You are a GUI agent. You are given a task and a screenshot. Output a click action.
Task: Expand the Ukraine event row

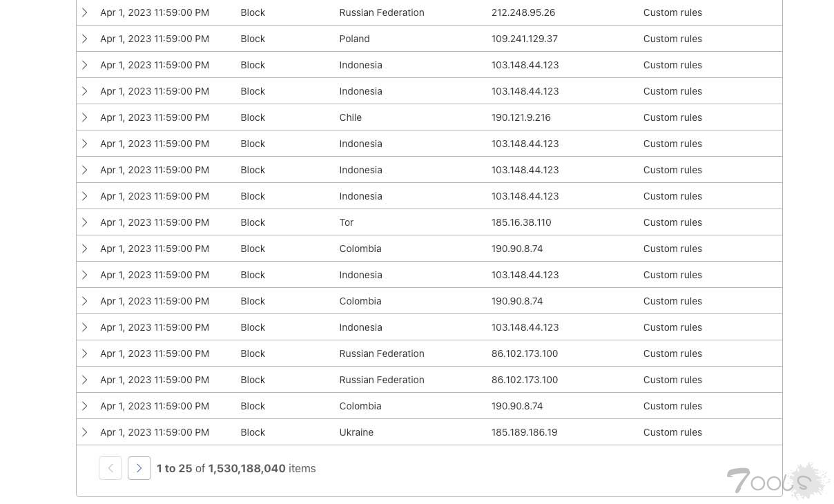click(84, 432)
